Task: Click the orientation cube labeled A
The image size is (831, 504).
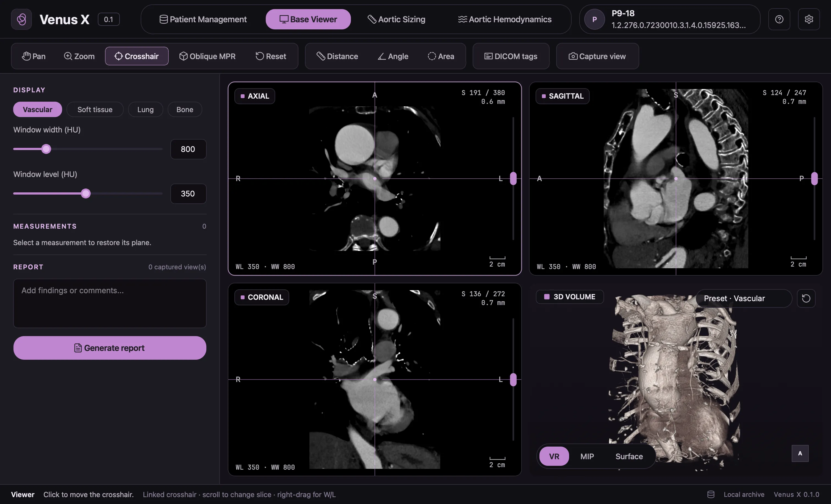Action: pyautogui.click(x=800, y=453)
